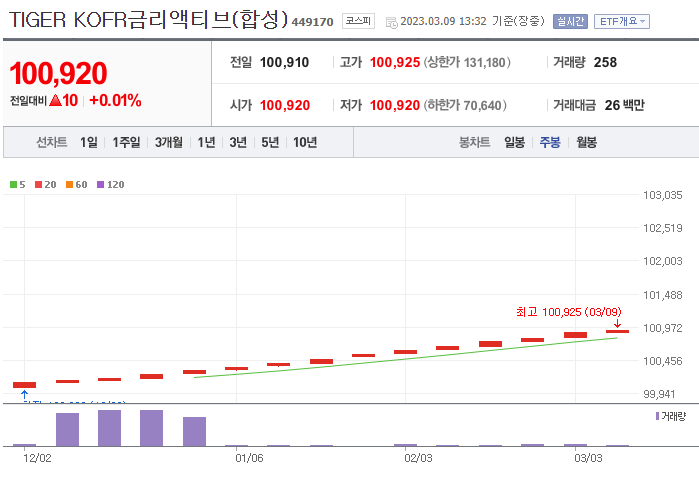Select the 10년 line chart tab
Image resolution: width=699 pixels, height=483 pixels.
(305, 142)
